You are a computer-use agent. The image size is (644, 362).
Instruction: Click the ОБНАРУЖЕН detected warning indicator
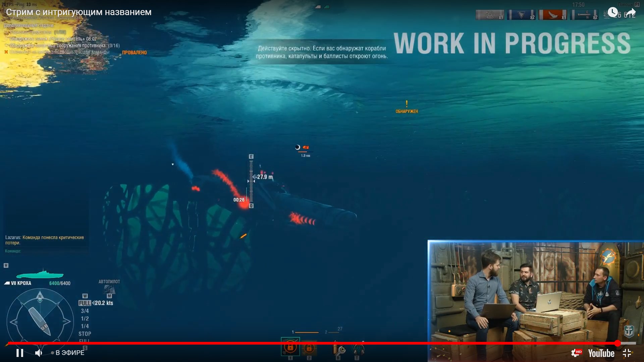(407, 107)
